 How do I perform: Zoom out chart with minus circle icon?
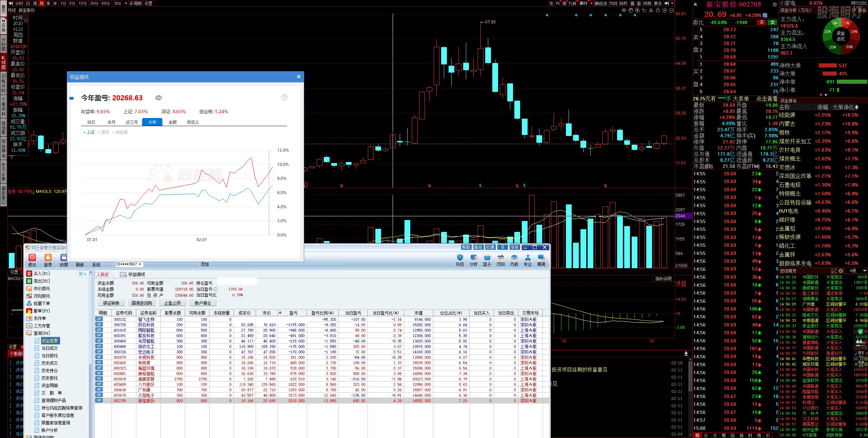tap(671, 11)
